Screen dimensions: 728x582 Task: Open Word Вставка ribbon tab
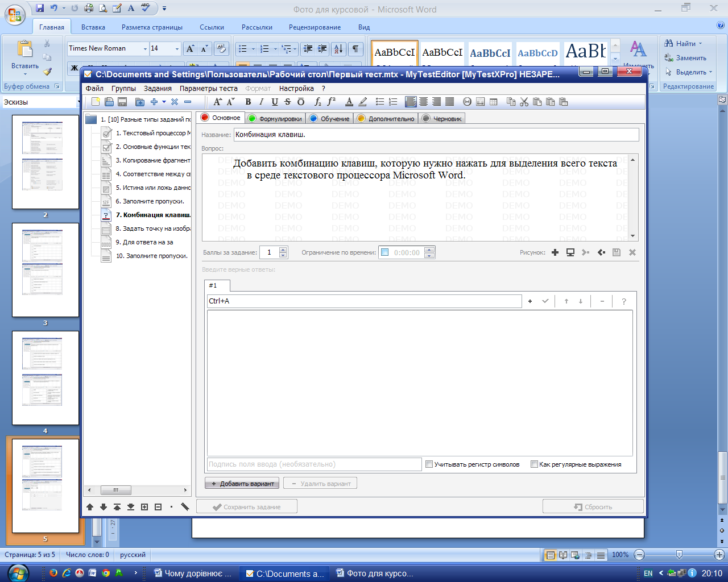coord(93,27)
